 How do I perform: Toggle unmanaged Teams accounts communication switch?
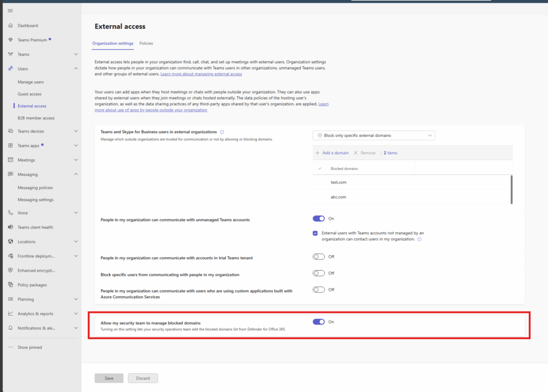point(318,219)
